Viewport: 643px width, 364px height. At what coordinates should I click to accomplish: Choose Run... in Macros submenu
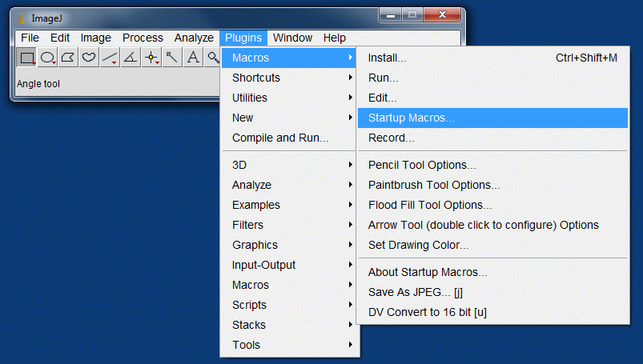point(493,78)
